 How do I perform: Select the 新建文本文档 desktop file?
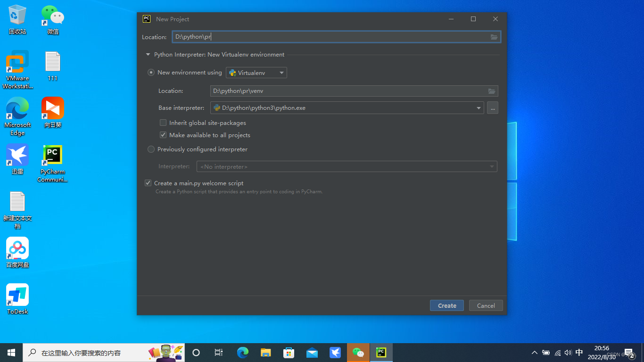17,210
